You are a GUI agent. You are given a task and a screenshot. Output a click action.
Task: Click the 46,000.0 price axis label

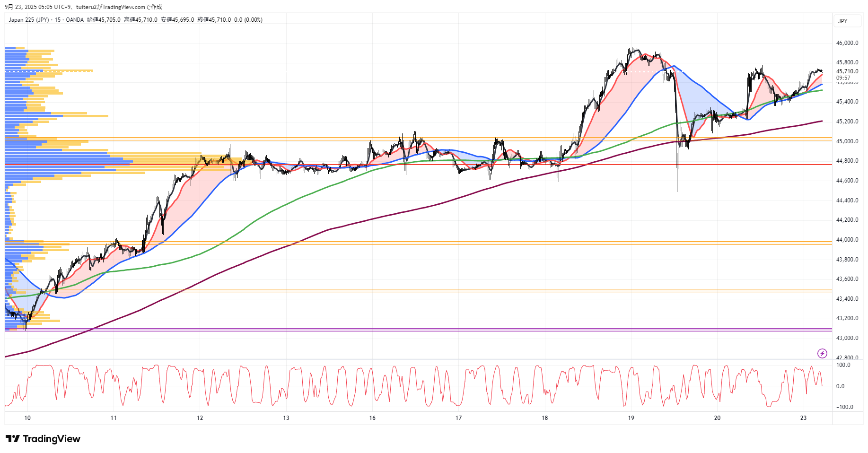pyautogui.click(x=847, y=43)
